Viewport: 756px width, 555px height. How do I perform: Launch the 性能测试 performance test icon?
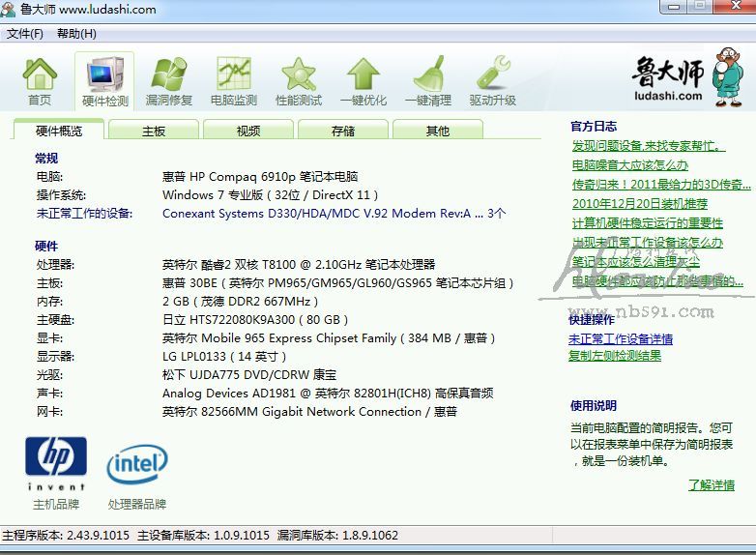(x=299, y=81)
